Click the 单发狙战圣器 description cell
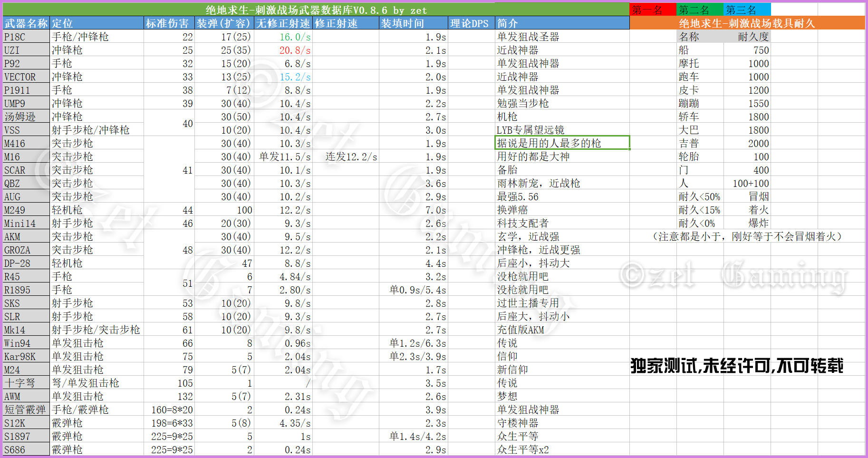The width and height of the screenshot is (868, 458). [562, 37]
